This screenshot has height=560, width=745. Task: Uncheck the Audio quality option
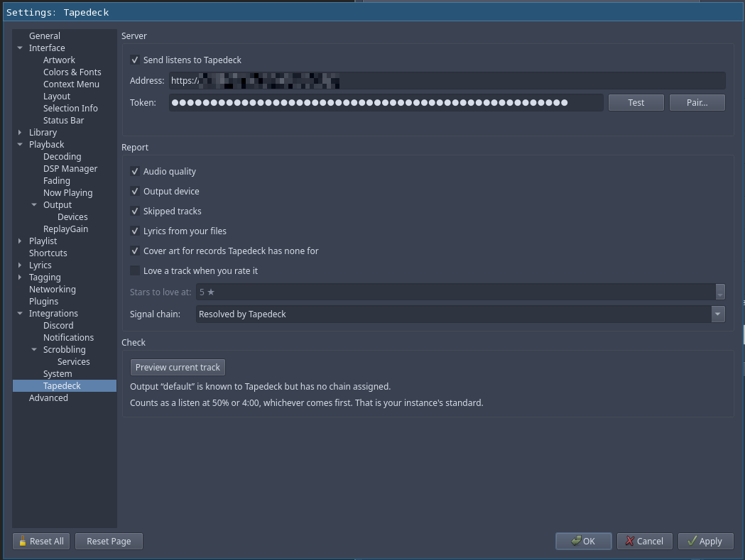click(135, 172)
